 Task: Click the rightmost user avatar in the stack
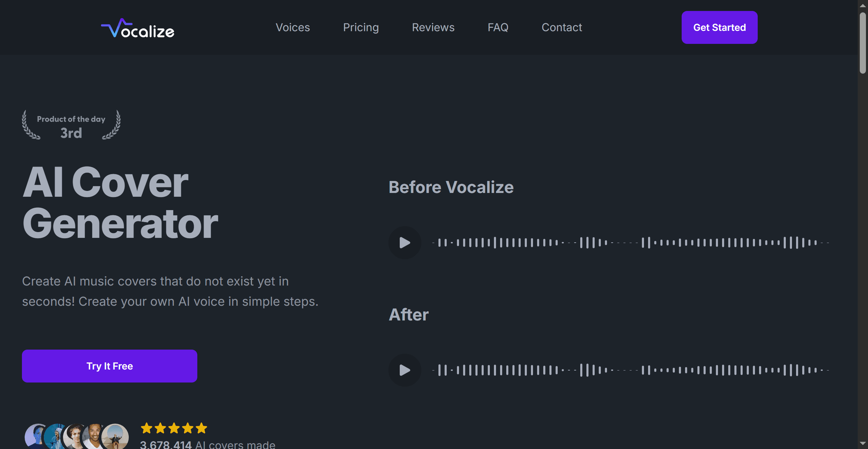(116, 435)
